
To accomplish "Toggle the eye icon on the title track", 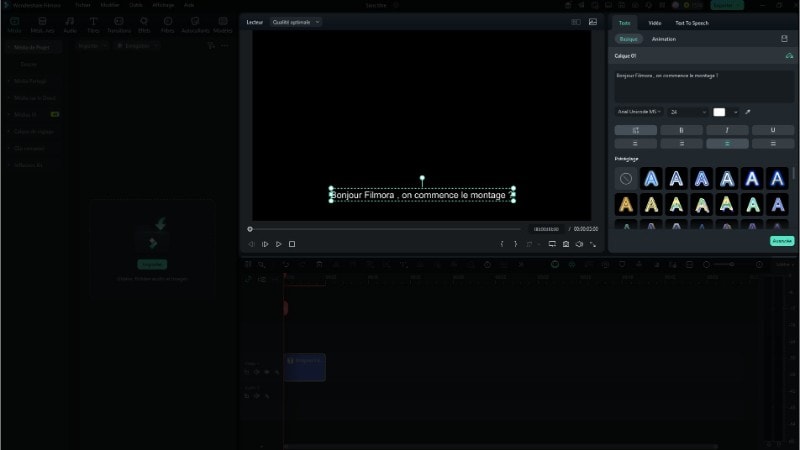I will 267,372.
